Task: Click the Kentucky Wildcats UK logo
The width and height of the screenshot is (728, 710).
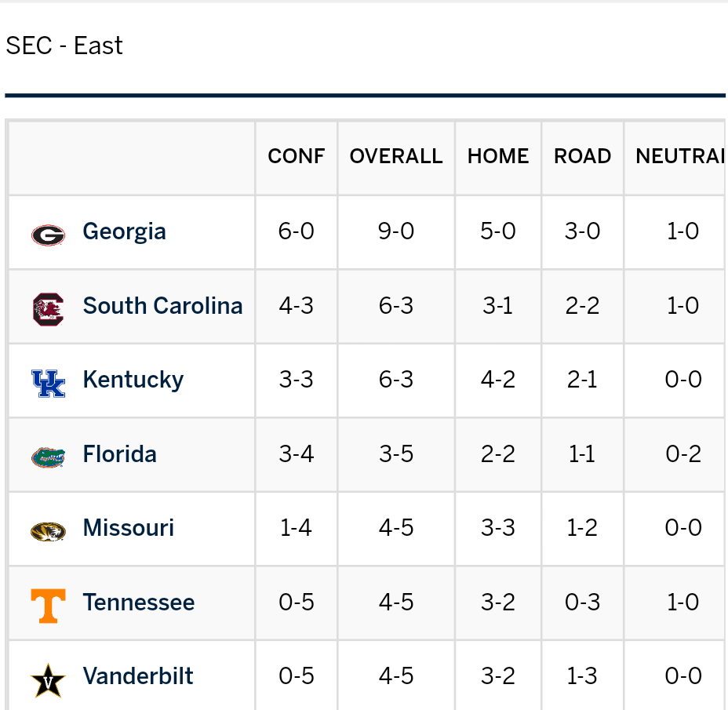Action: coord(48,382)
